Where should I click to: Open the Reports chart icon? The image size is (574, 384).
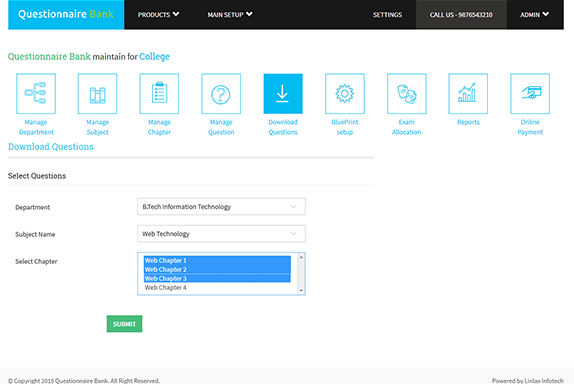tap(468, 94)
